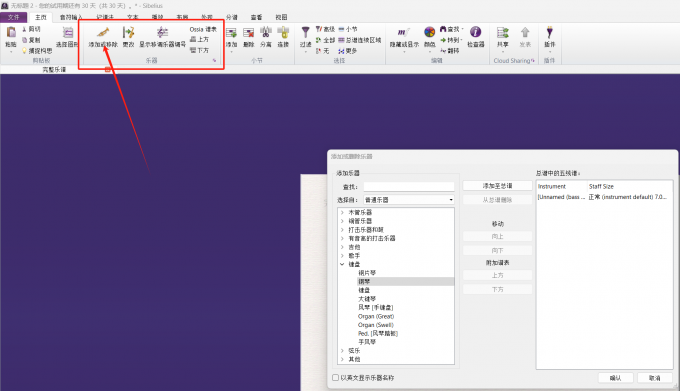Click the 向上 move up button
680x391 pixels.
(497, 237)
